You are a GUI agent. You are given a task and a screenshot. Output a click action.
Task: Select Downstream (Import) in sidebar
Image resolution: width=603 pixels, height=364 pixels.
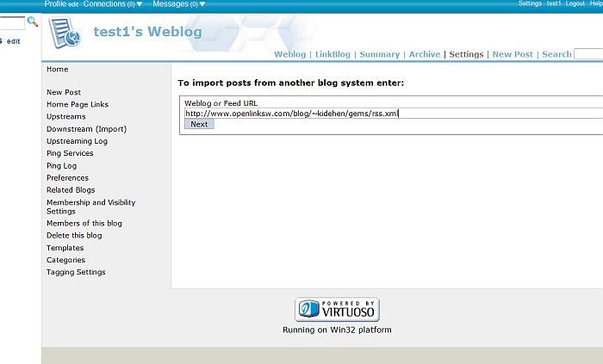[x=86, y=129]
